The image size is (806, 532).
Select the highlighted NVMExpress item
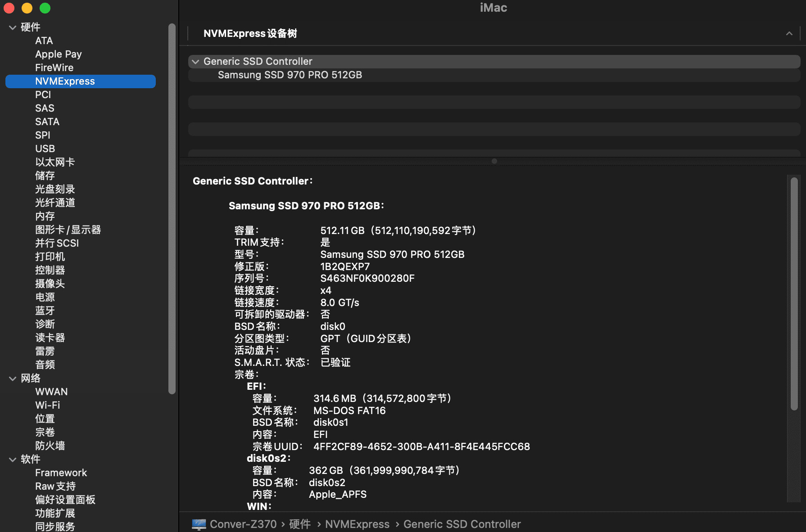pyautogui.click(x=81, y=81)
